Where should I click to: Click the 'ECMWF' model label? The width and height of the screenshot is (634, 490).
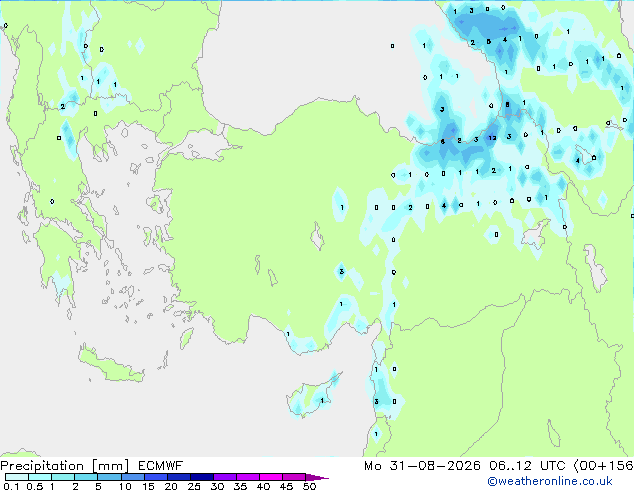pyautogui.click(x=160, y=466)
